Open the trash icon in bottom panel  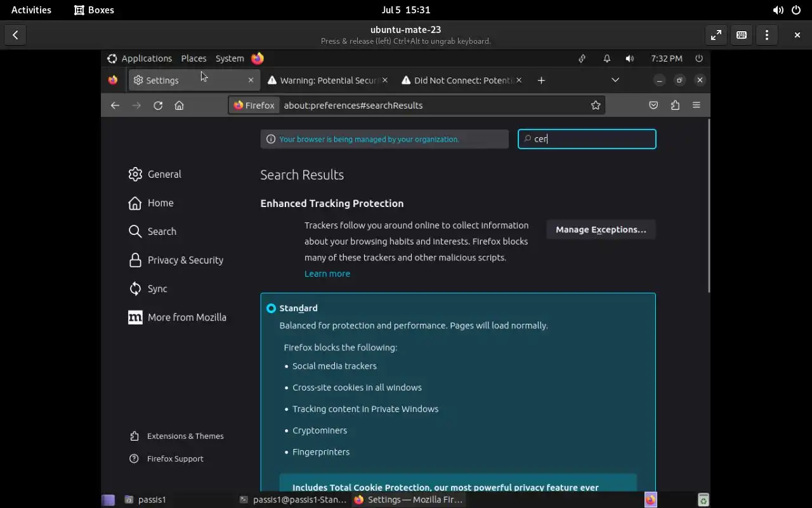[x=703, y=500]
